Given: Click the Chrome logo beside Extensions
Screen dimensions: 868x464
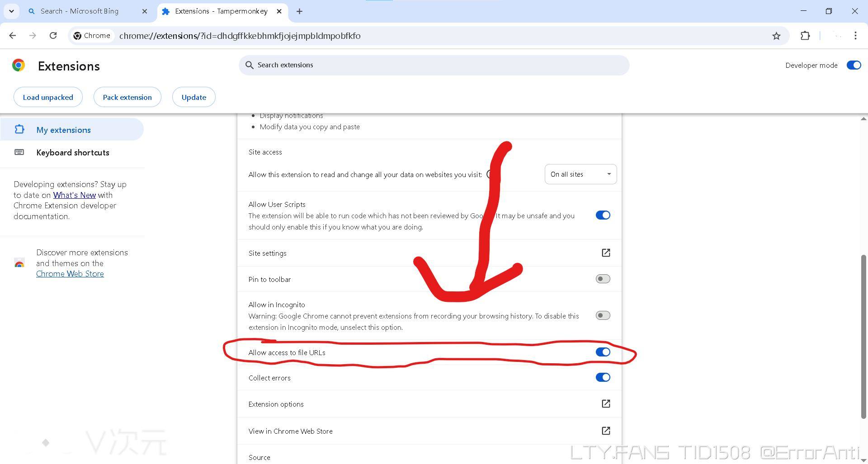Looking at the screenshot, I should [19, 66].
